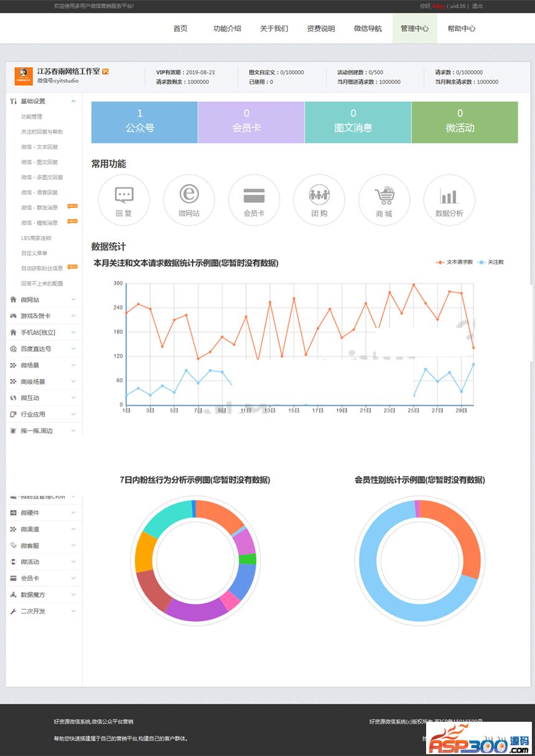Open the purple 会员卡 stat card
Screen dimensions: 535x756
pos(251,123)
